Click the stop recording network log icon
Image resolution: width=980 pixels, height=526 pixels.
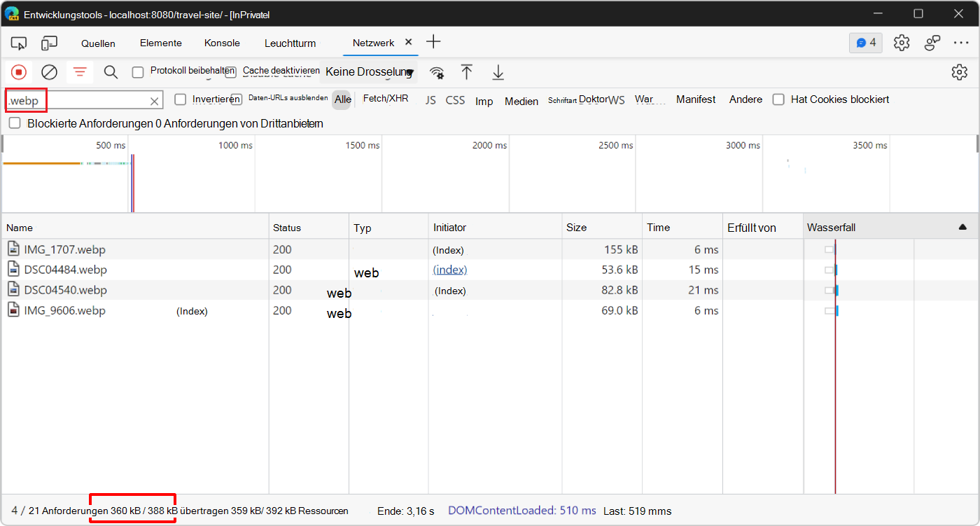pyautogui.click(x=19, y=72)
